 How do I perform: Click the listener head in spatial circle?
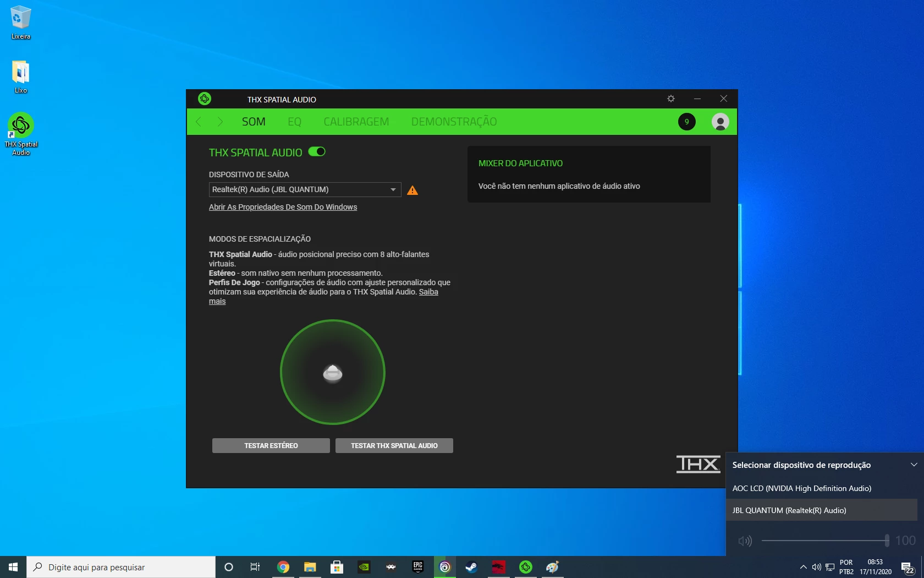click(333, 373)
